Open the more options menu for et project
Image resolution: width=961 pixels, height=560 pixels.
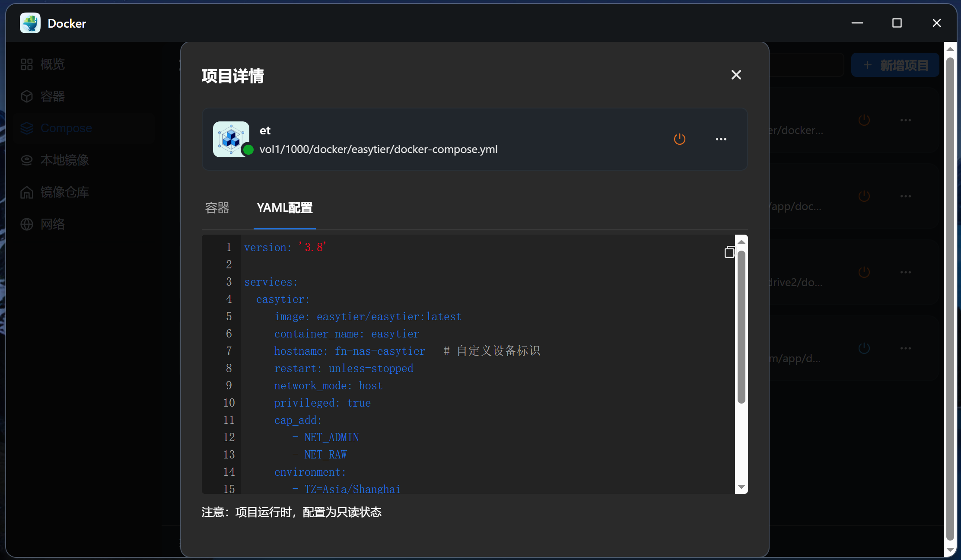coord(721,139)
